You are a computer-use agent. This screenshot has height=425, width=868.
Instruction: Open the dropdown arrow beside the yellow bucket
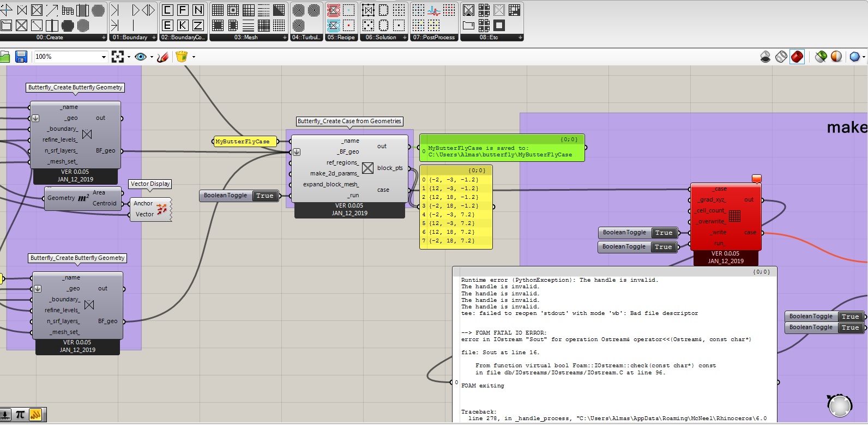click(194, 57)
